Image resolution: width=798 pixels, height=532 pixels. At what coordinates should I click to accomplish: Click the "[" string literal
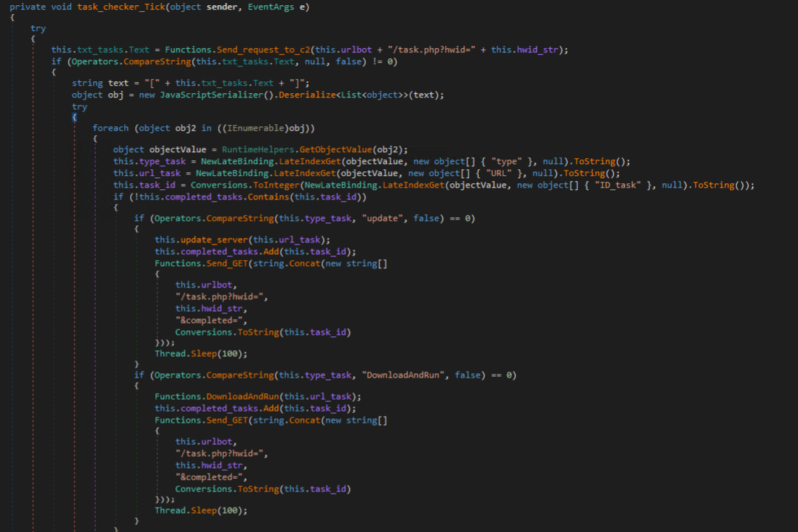click(x=152, y=83)
